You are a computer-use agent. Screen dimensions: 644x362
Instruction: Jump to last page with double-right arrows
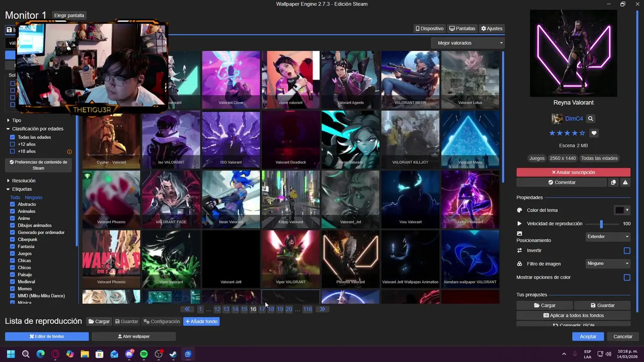[323, 309]
